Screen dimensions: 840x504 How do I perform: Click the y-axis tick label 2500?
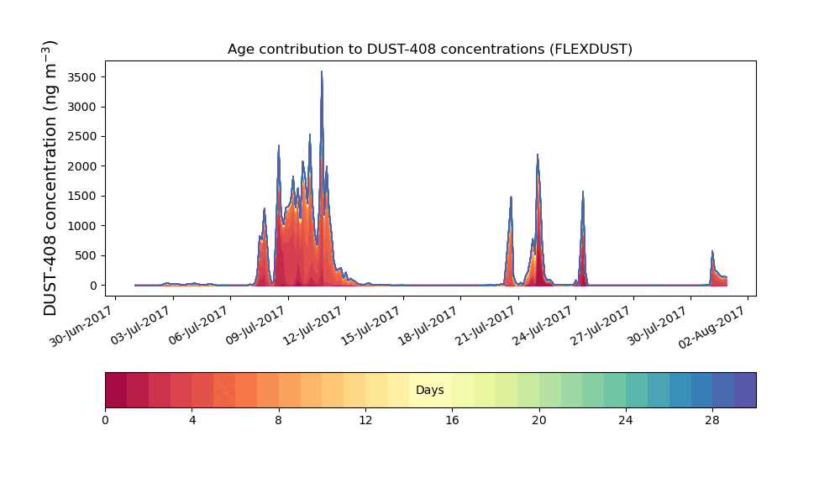point(81,137)
